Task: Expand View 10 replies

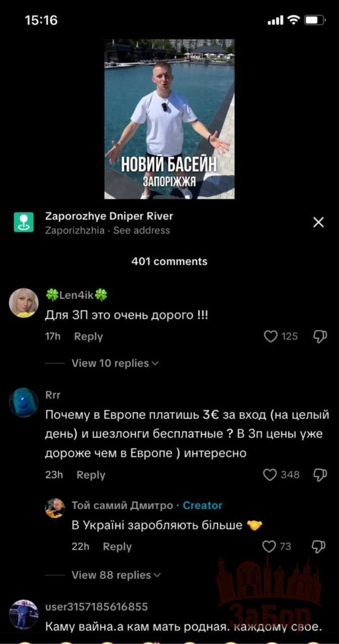Action: tap(115, 363)
